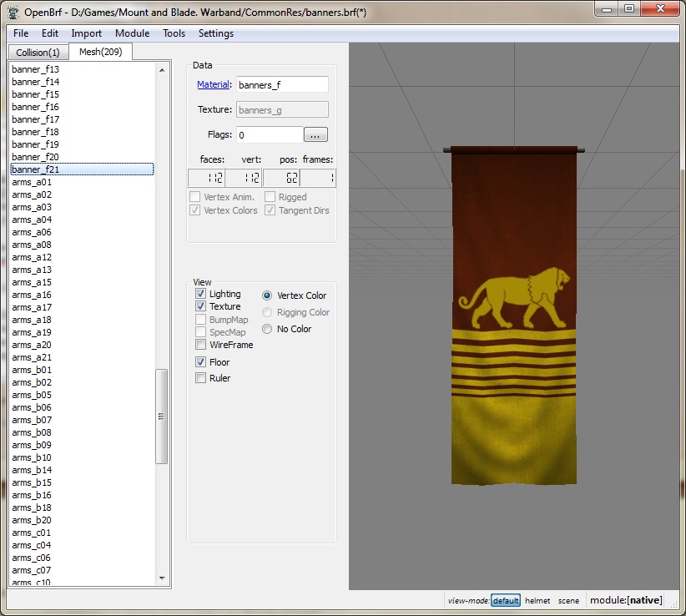Screen dimensions: 686x616
Task: Toggle the Texture checkbox
Action: [200, 306]
